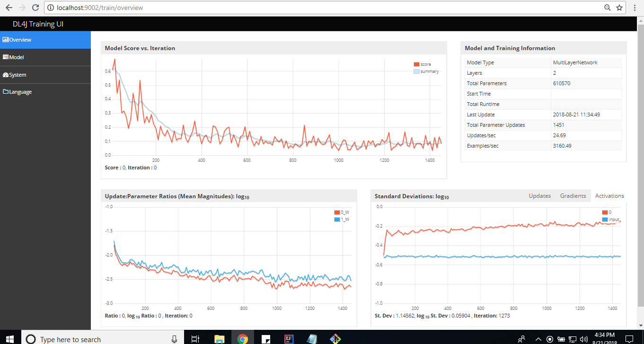
Task: Click the Model and Training Information heading
Action: (x=510, y=48)
